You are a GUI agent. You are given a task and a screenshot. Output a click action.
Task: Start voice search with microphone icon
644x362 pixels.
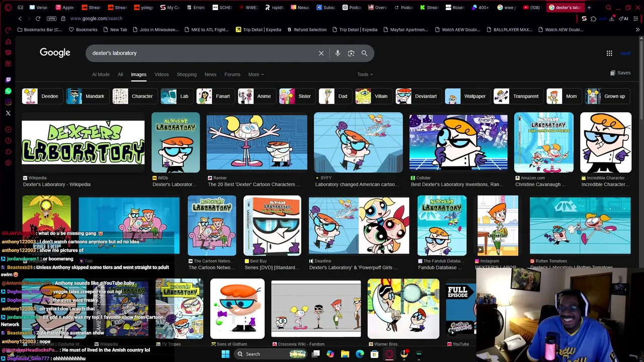pos(338,53)
